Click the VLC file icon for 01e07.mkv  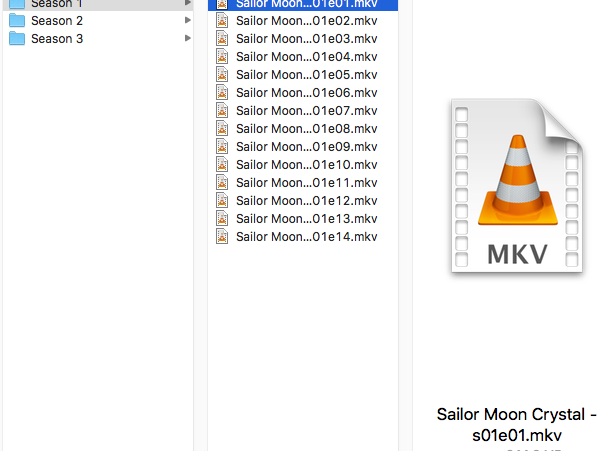222,110
